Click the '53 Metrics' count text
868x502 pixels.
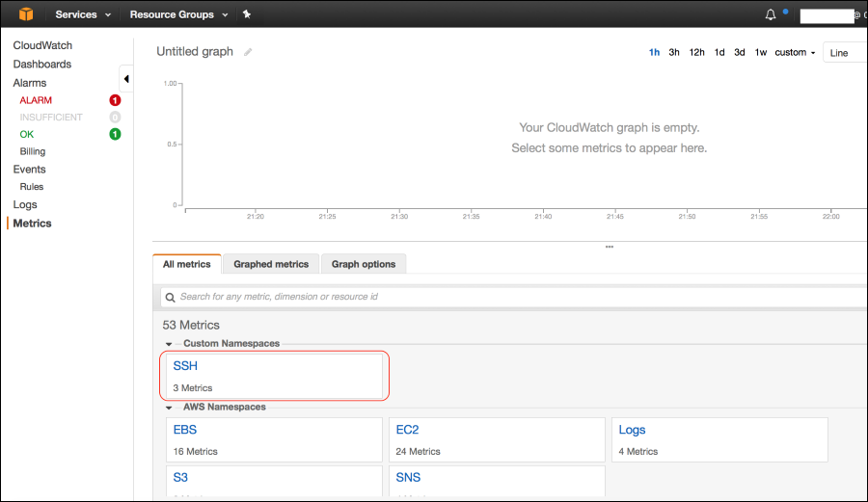(191, 325)
